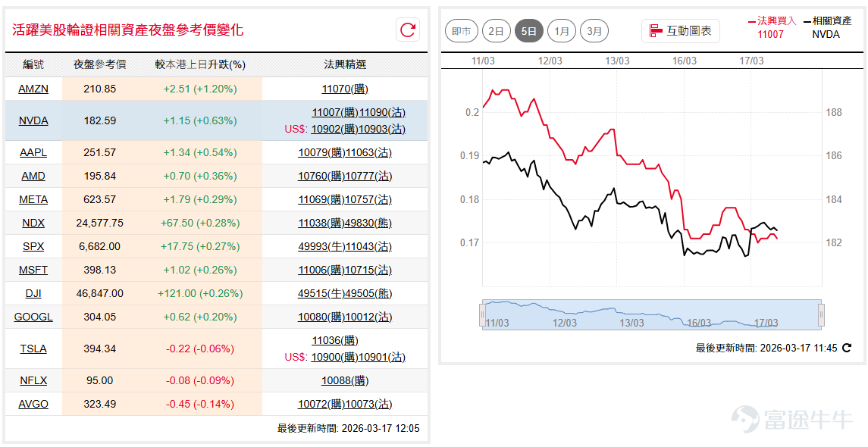Open MSFT call warrant 11006
The height and width of the screenshot is (447, 868).
(321, 270)
